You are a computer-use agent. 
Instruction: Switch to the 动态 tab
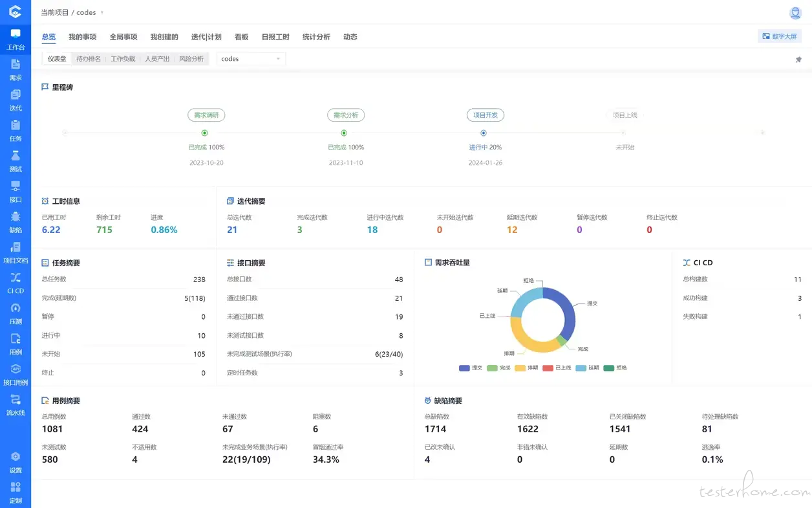tap(350, 37)
